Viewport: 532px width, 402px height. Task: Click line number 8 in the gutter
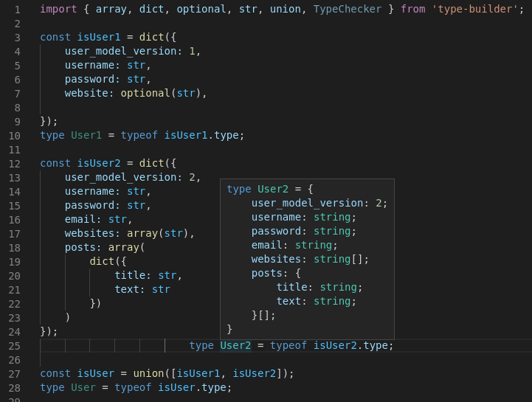click(17, 108)
